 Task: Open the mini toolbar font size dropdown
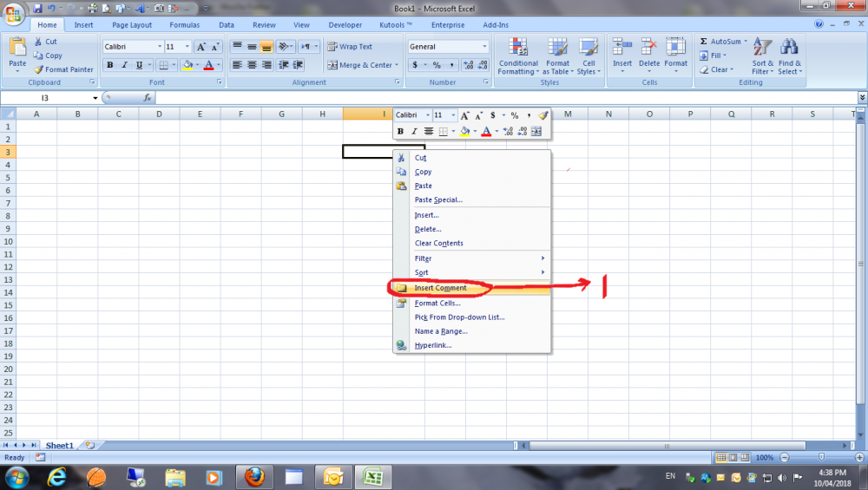pyautogui.click(x=453, y=115)
